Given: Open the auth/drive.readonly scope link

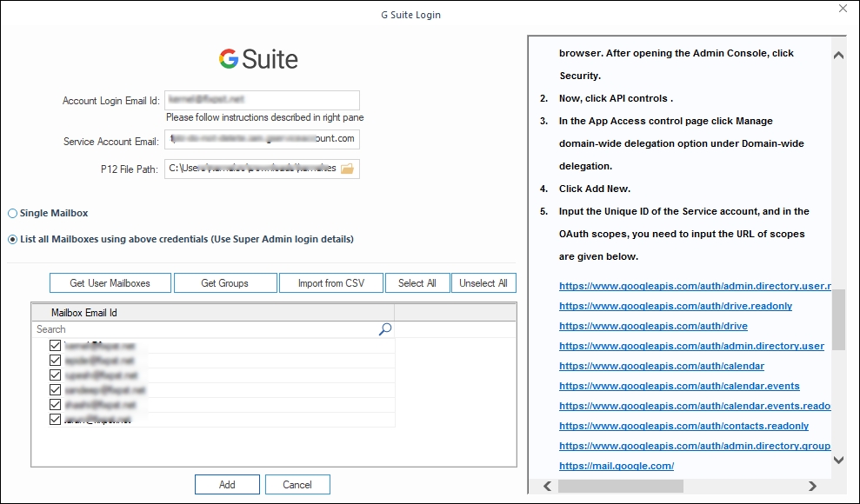Looking at the screenshot, I should tap(676, 306).
